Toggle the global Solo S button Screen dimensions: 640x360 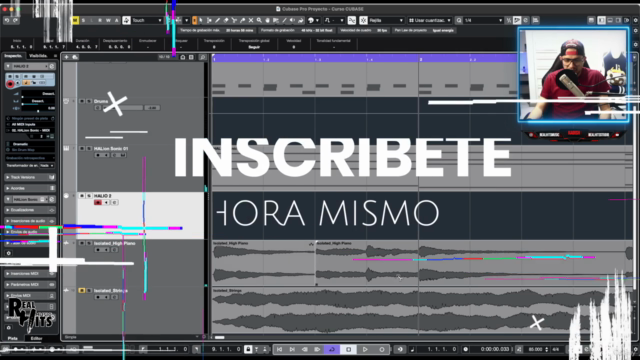pyautogui.click(x=84, y=20)
